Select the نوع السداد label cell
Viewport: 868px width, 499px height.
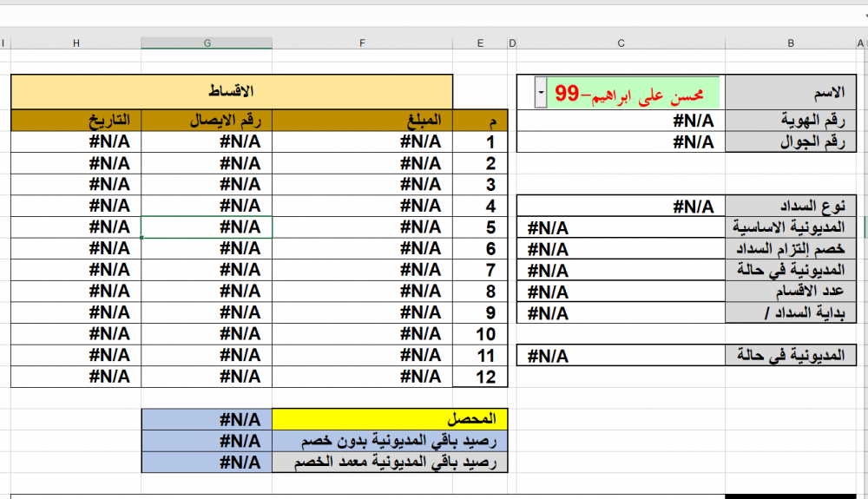point(791,206)
